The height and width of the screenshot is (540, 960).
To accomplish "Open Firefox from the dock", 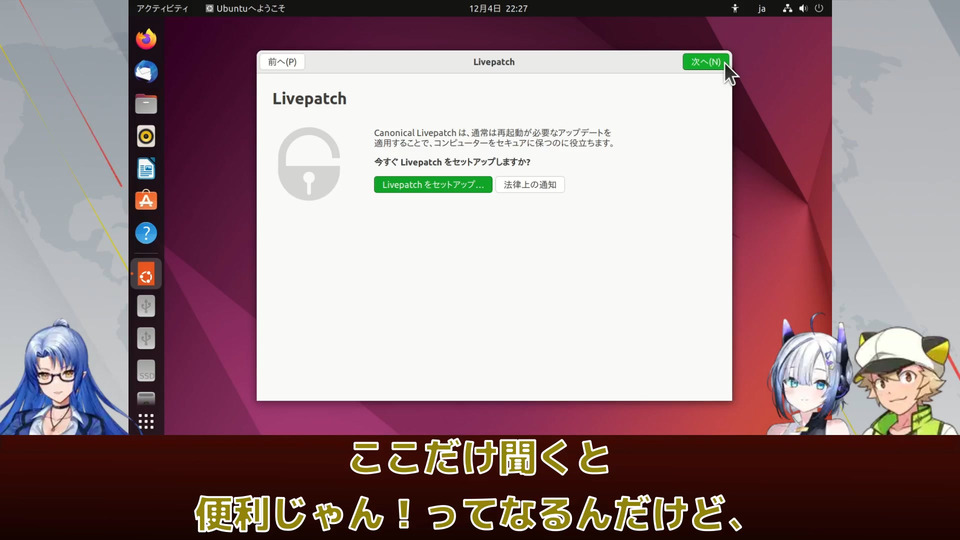I will click(146, 39).
